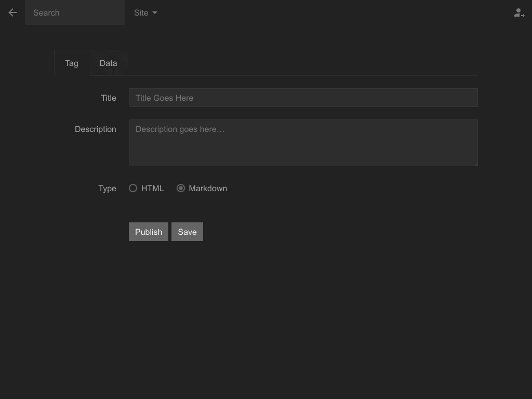Click the user sign-in icon
The image size is (532, 399).
pyautogui.click(x=518, y=13)
